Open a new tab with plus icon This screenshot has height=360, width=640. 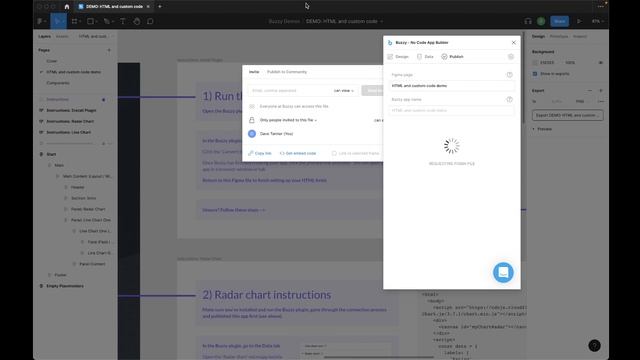coord(160,7)
